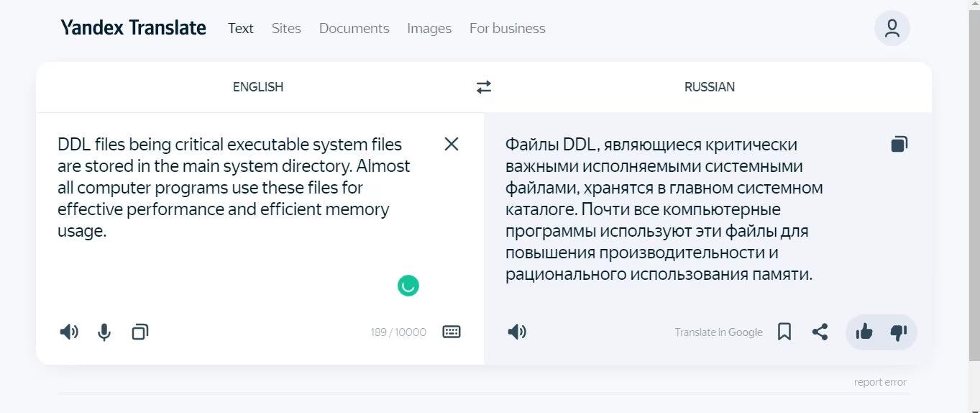Image resolution: width=980 pixels, height=413 pixels.
Task: Clear the source text with the X icon
Action: coord(451,144)
